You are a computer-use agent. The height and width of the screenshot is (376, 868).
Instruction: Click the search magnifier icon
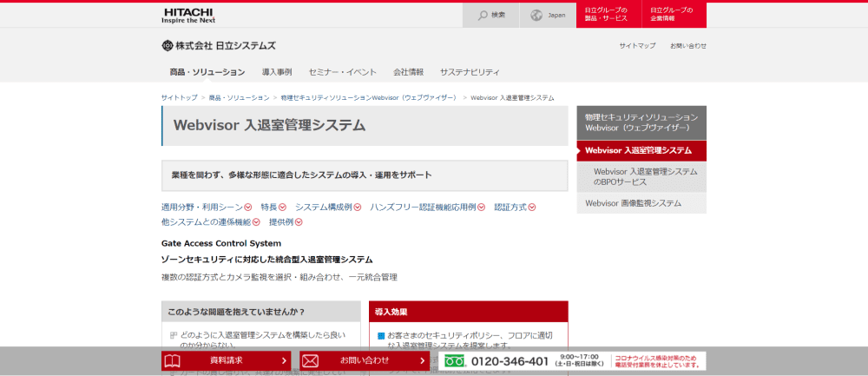point(483,16)
